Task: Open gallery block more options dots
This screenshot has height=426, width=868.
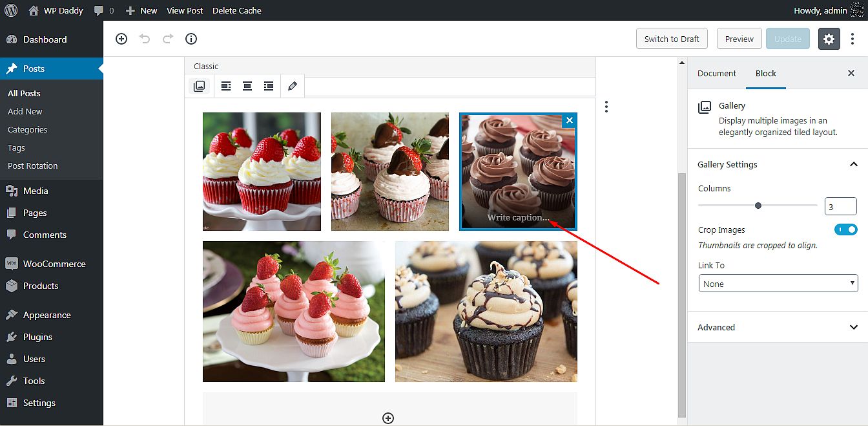Action: click(606, 107)
